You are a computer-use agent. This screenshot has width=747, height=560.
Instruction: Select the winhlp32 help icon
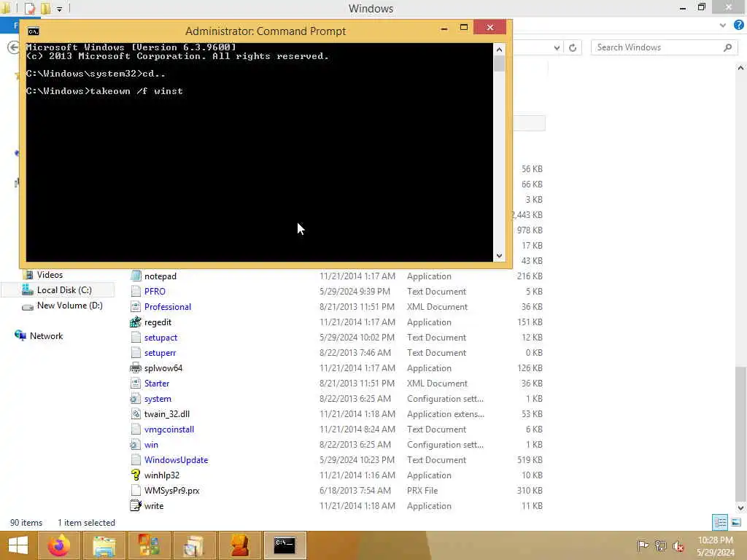[x=136, y=475]
